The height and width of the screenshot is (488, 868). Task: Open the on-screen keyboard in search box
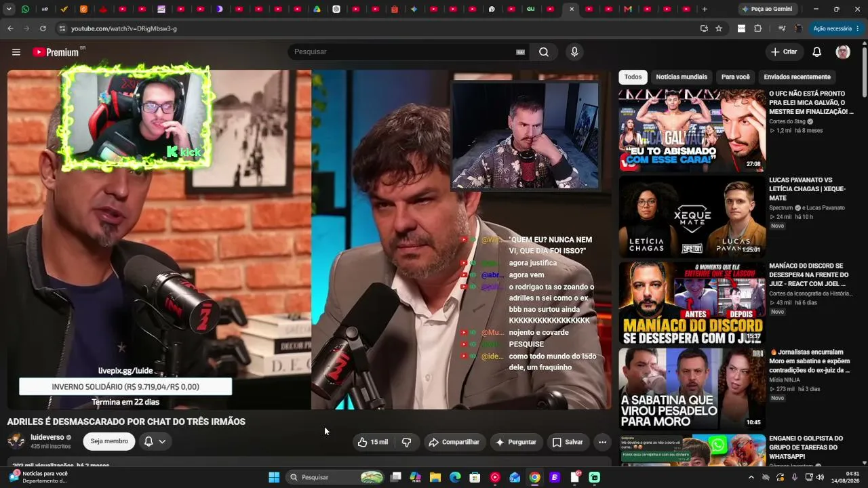(x=520, y=52)
